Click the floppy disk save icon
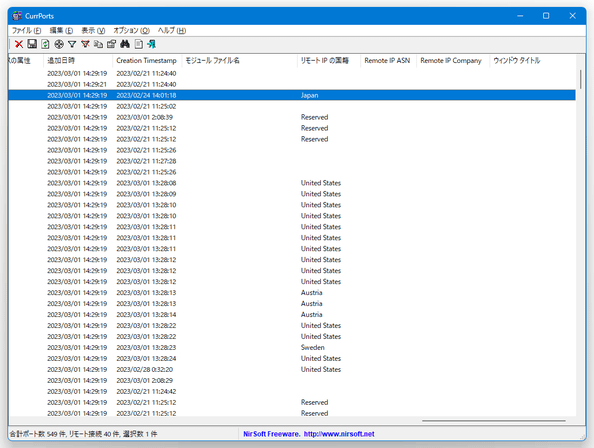594x448 pixels. coord(32,44)
